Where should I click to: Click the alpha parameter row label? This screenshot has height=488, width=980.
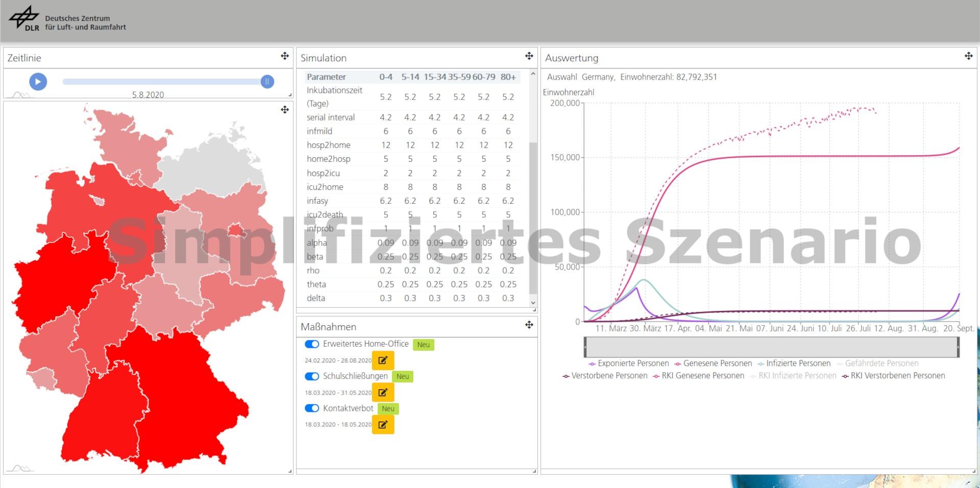click(x=316, y=243)
